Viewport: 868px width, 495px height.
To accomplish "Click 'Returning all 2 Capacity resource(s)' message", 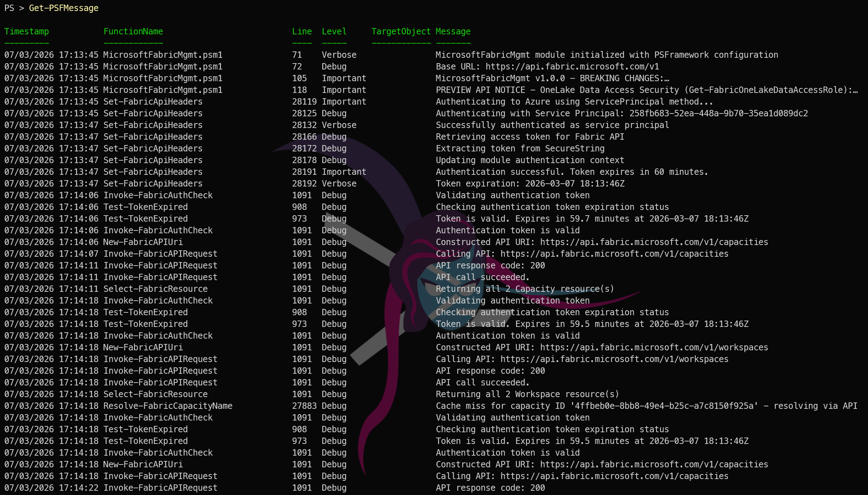I will point(525,289).
